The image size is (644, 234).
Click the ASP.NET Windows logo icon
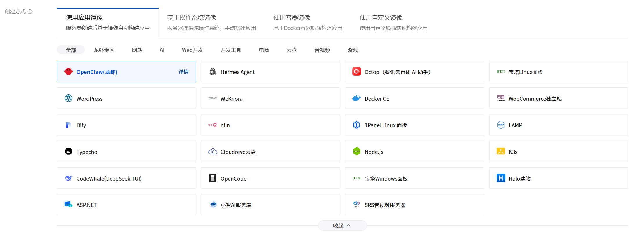click(x=68, y=204)
